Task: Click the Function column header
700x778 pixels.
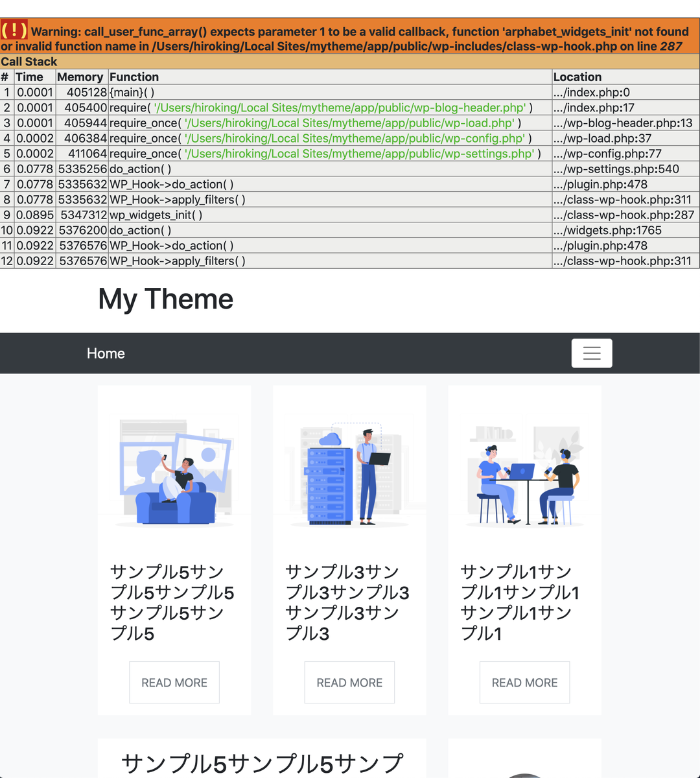Action: coord(330,77)
